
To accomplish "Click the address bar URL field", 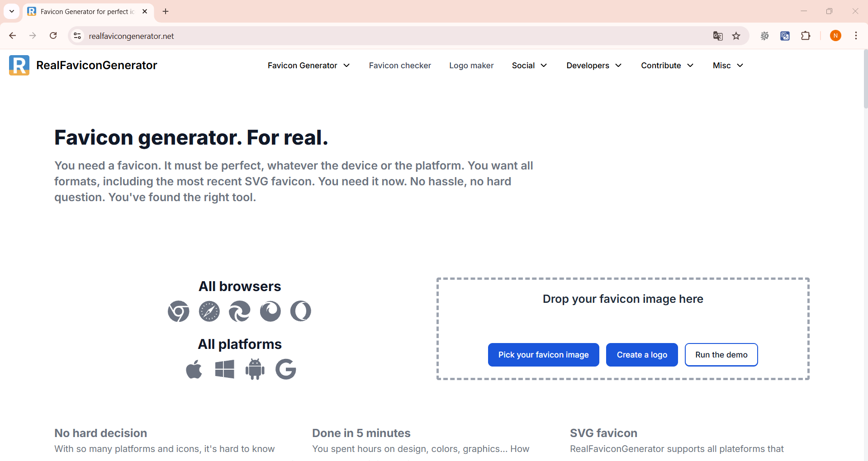I will coord(362,36).
